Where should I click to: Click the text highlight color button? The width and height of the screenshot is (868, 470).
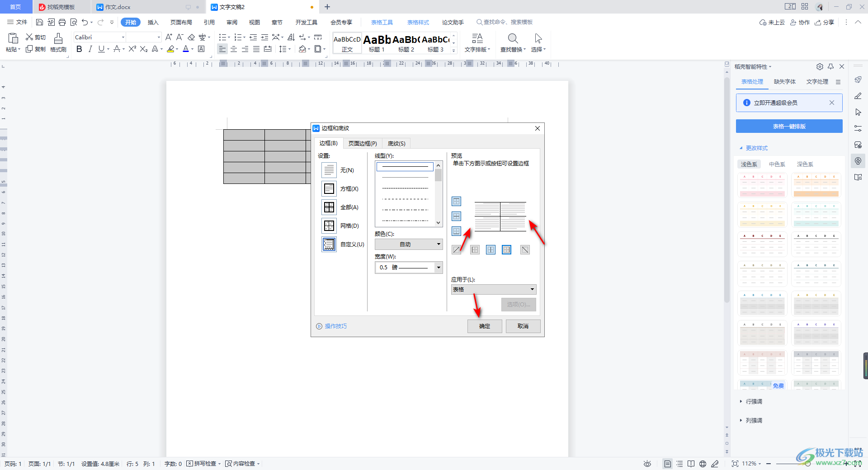pos(170,49)
